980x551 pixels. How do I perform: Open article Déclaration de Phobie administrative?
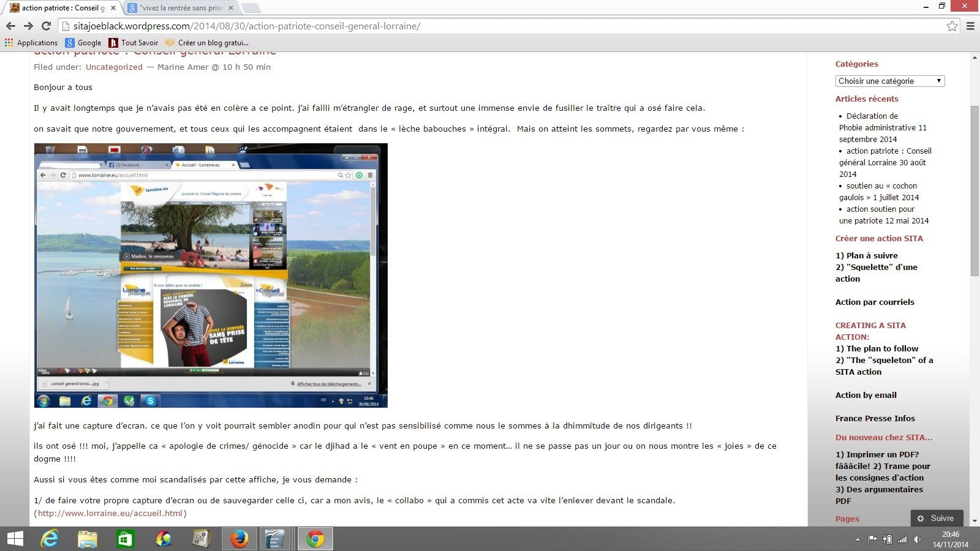click(883, 127)
